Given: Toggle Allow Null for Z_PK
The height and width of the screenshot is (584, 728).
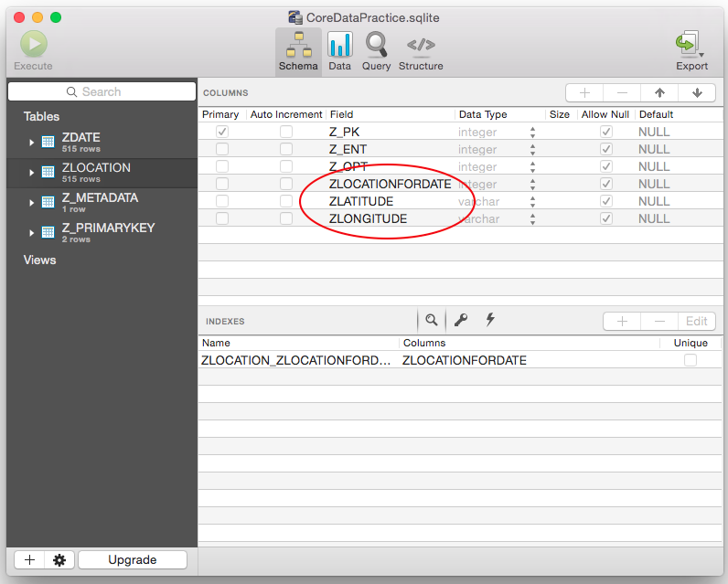Looking at the screenshot, I should tap(605, 132).
